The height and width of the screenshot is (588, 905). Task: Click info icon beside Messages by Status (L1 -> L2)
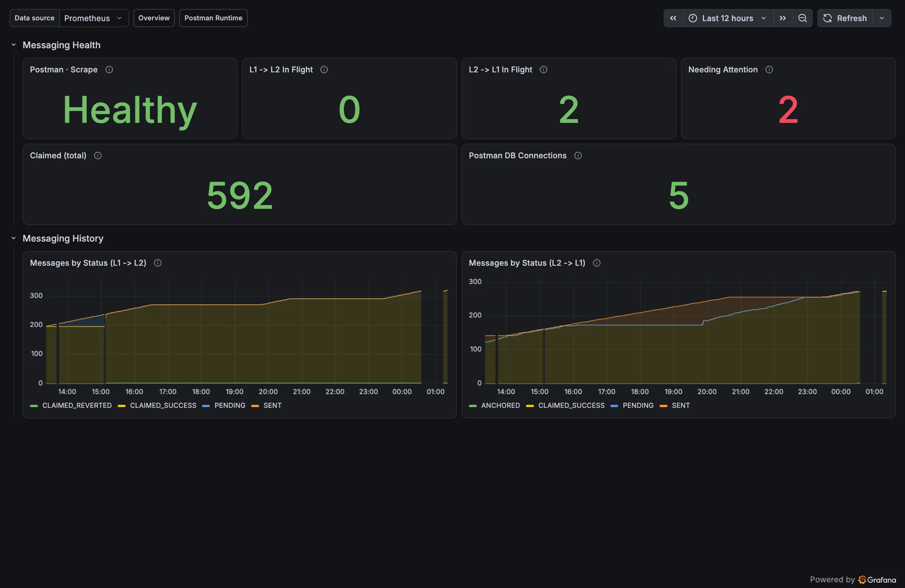coord(158,263)
